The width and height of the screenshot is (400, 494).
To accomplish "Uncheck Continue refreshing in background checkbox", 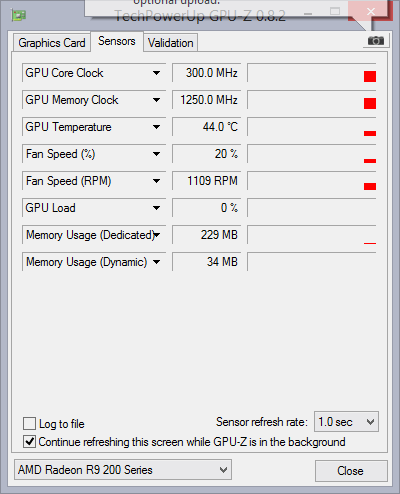I will pos(29,442).
